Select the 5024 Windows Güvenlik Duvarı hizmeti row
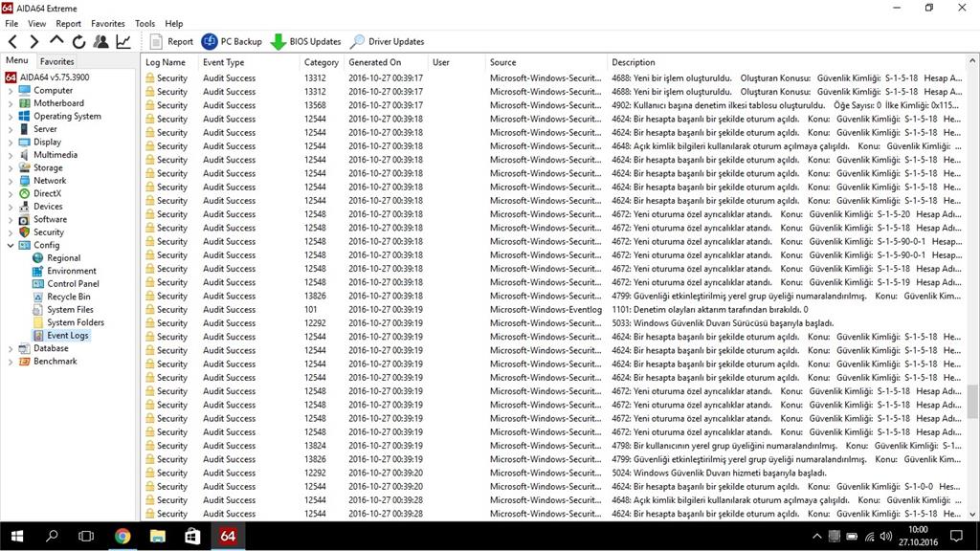980x551 pixels. point(554,473)
